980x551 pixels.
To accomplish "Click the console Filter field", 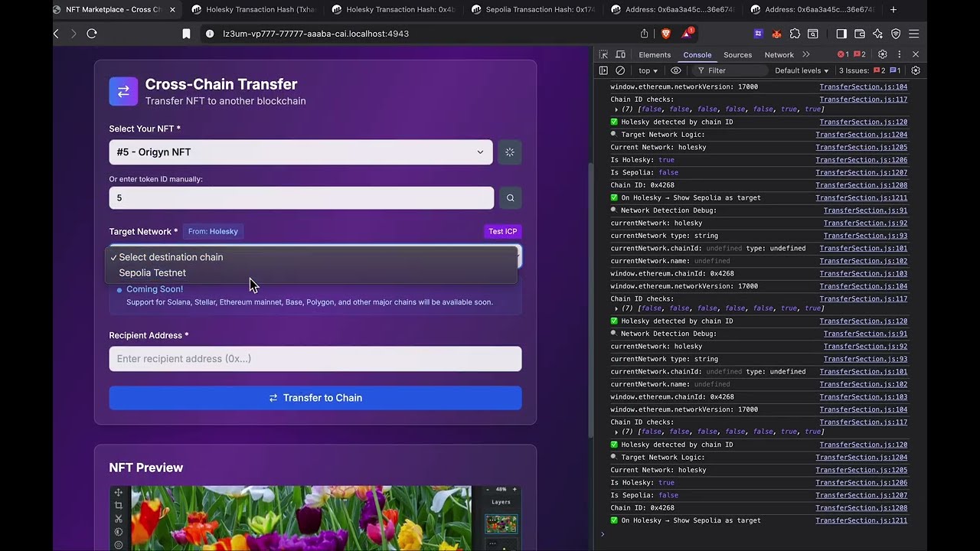I will (731, 70).
